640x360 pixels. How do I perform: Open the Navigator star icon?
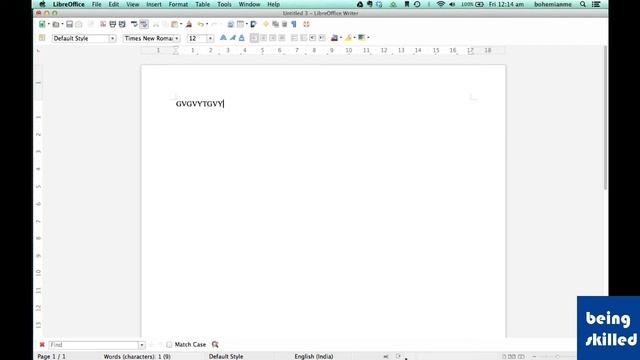click(266, 24)
